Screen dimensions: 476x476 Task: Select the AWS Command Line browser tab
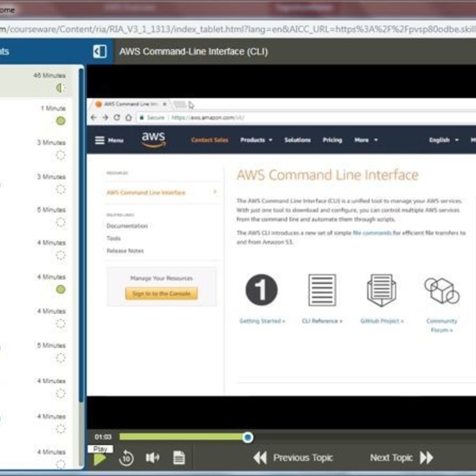click(x=130, y=104)
